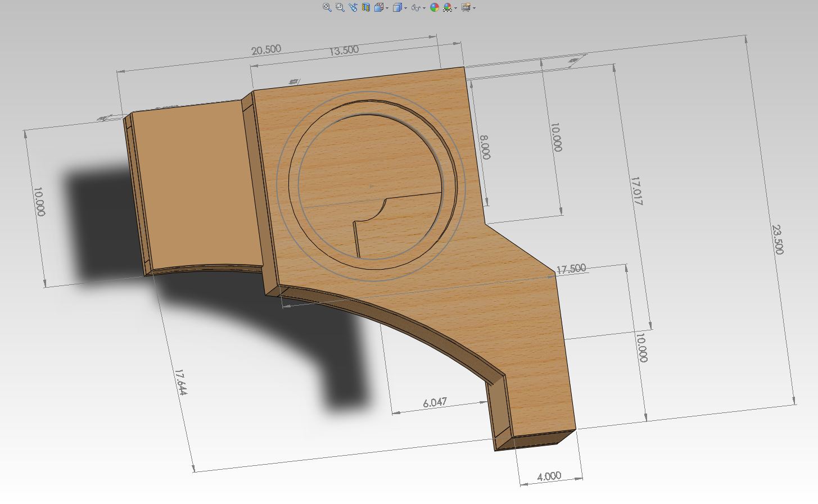
Task: Expand the Display Style dropdown arrow
Action: 406,8
